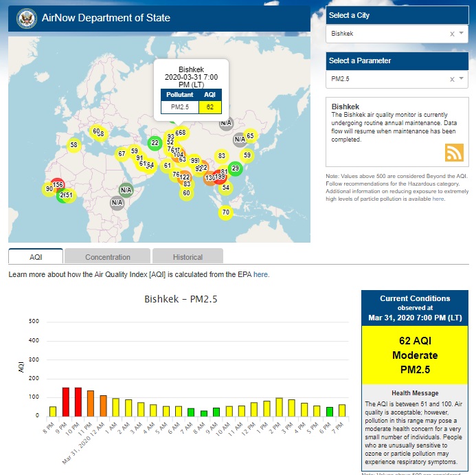The height and width of the screenshot is (475, 476).
Task: Clear the PM2.5 parameter selection
Action: [452, 79]
